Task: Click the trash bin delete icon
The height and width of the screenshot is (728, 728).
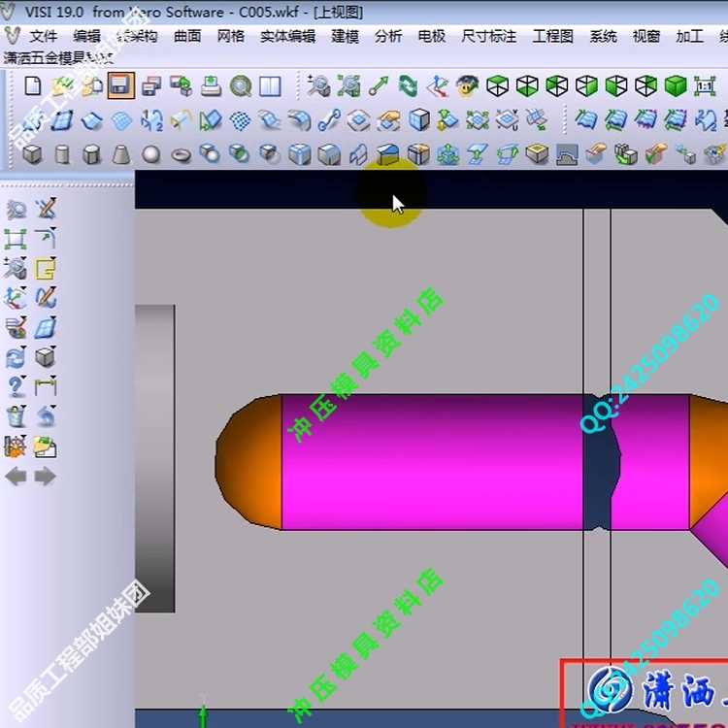Action: point(17,416)
